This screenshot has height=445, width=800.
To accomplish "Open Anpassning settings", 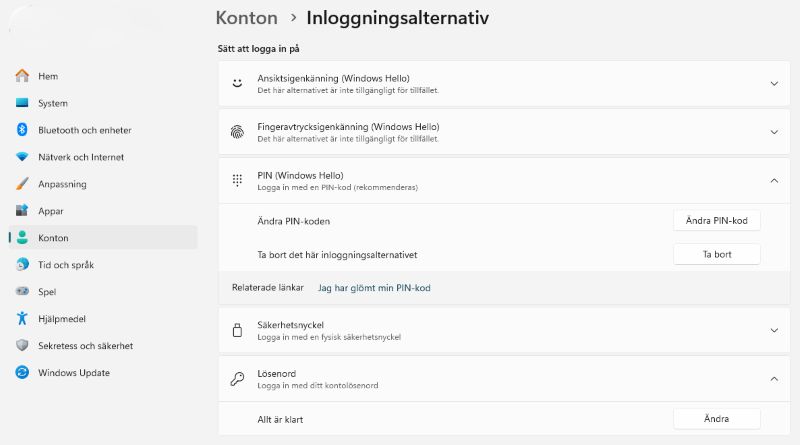I will click(103, 184).
